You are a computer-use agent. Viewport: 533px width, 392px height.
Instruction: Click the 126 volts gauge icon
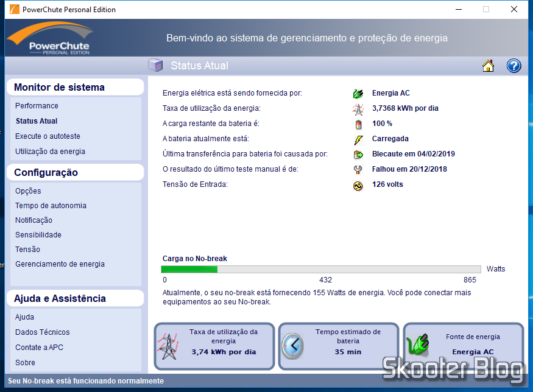point(359,184)
